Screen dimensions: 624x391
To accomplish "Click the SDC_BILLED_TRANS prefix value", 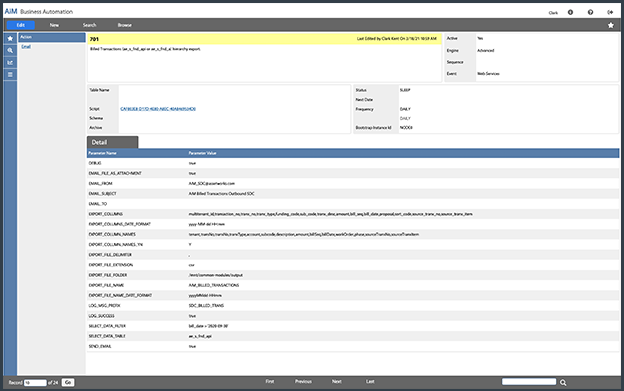I will (206, 306).
